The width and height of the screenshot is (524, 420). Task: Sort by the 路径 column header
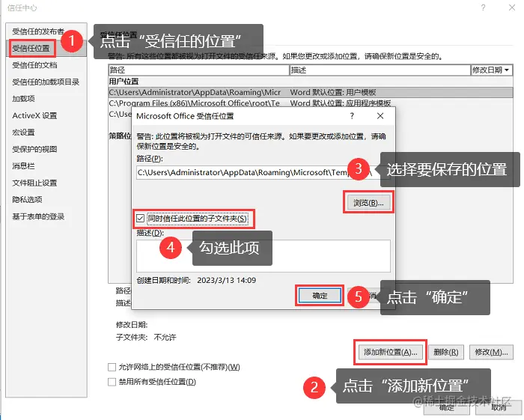[199, 70]
